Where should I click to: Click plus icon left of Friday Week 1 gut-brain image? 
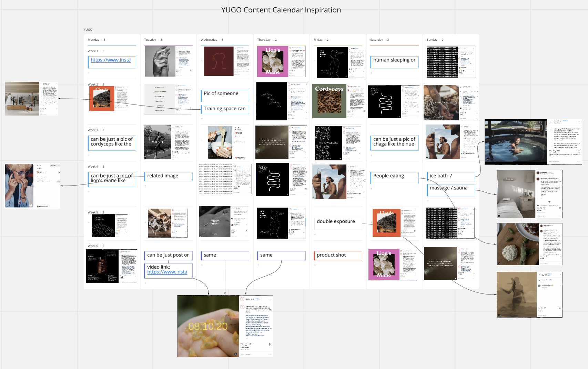click(x=315, y=61)
